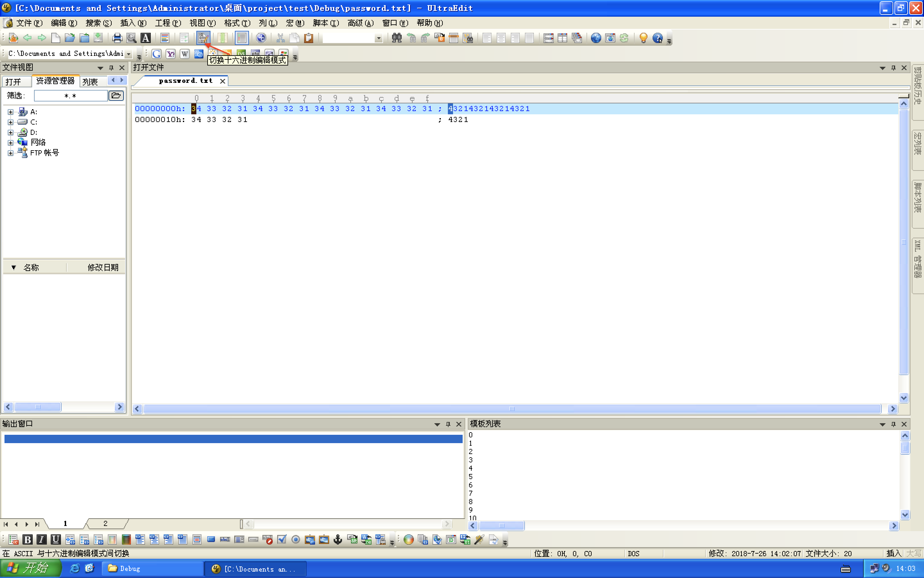Click the 名称 column header
This screenshot has width=924, height=578.
(31, 267)
